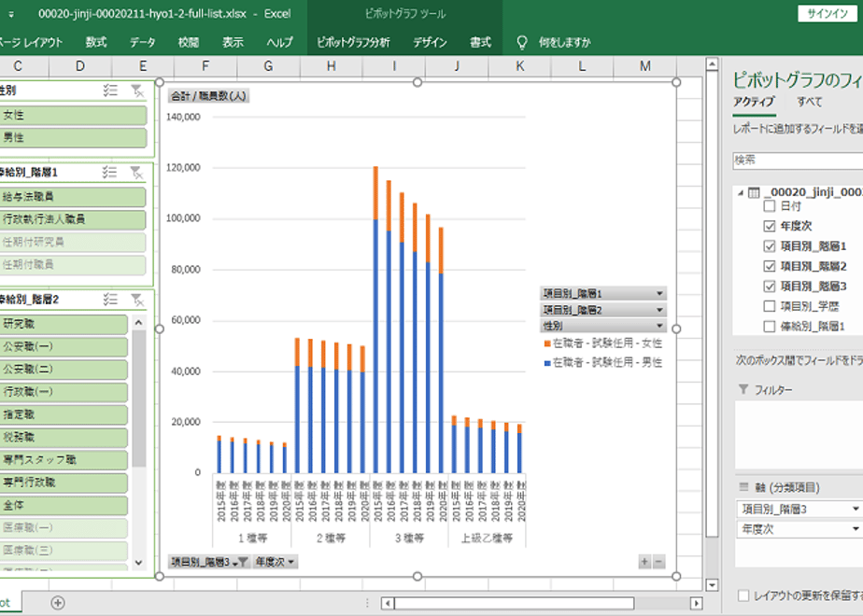Open the デザイン ribbon tab
Image resolution: width=863 pixels, height=616 pixels.
(430, 42)
